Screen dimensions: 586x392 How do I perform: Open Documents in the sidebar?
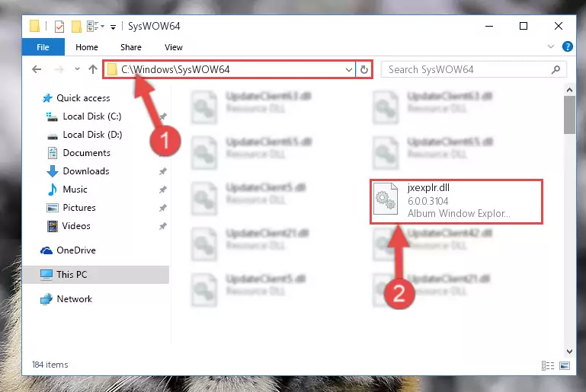tap(86, 153)
